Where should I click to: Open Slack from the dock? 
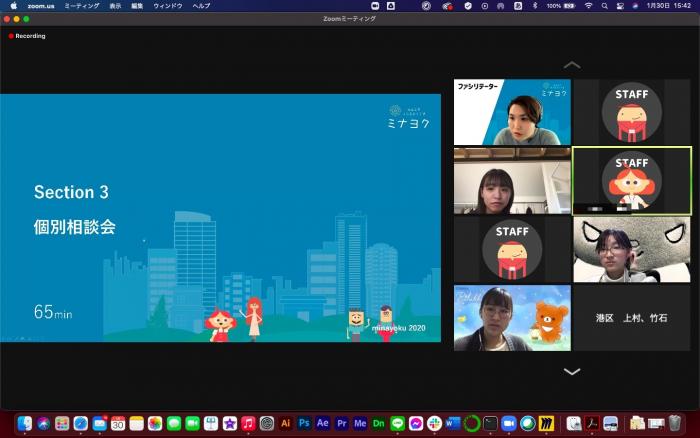pyautogui.click(x=434, y=423)
